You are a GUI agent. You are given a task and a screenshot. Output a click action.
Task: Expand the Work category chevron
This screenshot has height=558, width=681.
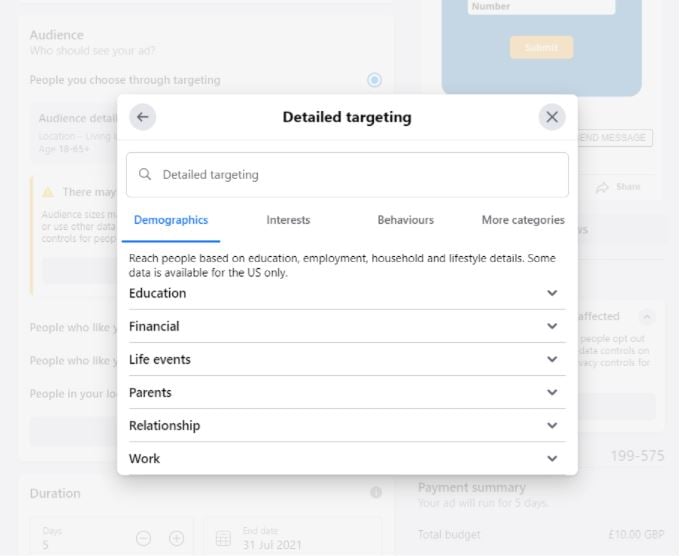pos(552,459)
